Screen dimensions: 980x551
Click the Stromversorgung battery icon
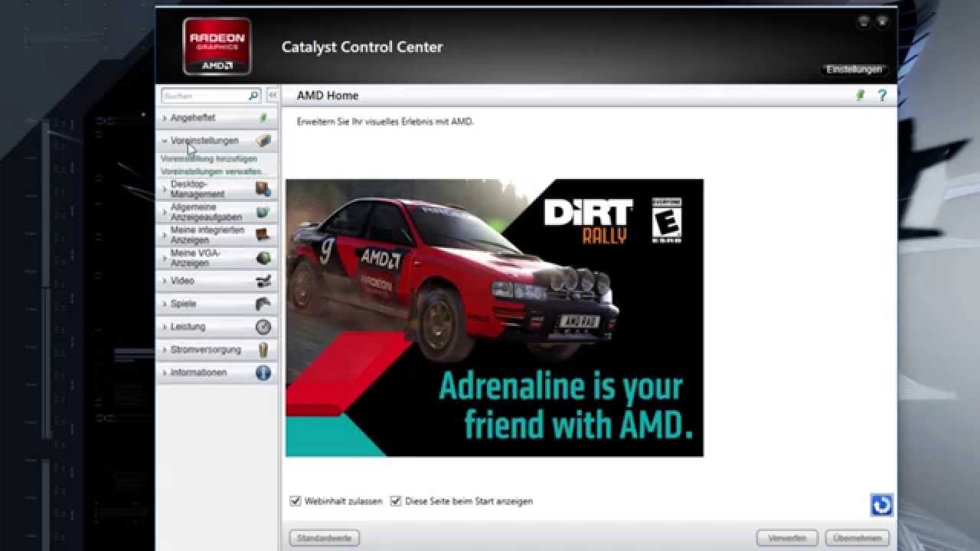[263, 350]
